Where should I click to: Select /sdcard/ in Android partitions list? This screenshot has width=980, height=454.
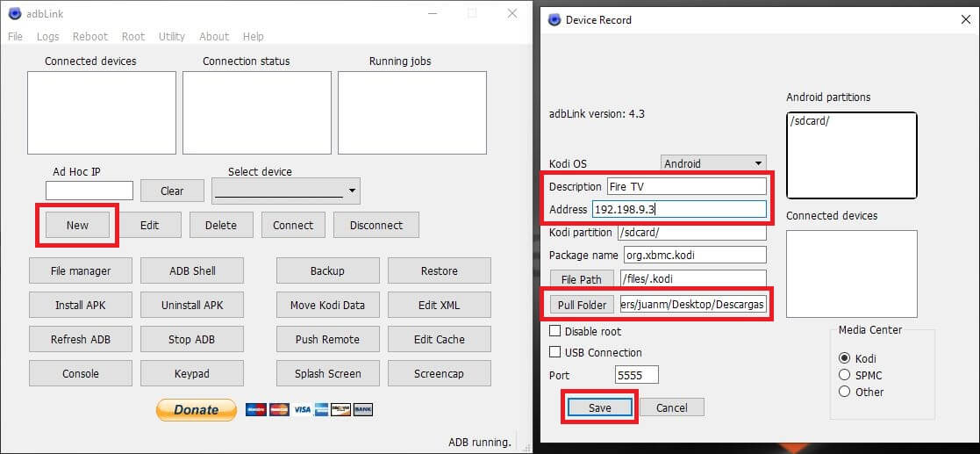(810, 122)
